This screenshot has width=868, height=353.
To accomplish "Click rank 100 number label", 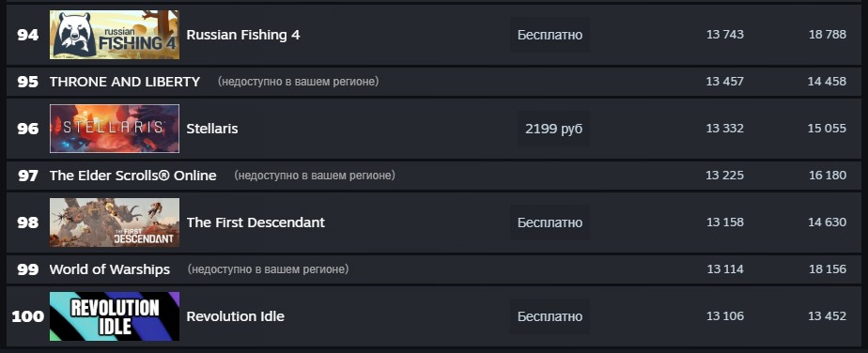I will click(27, 316).
